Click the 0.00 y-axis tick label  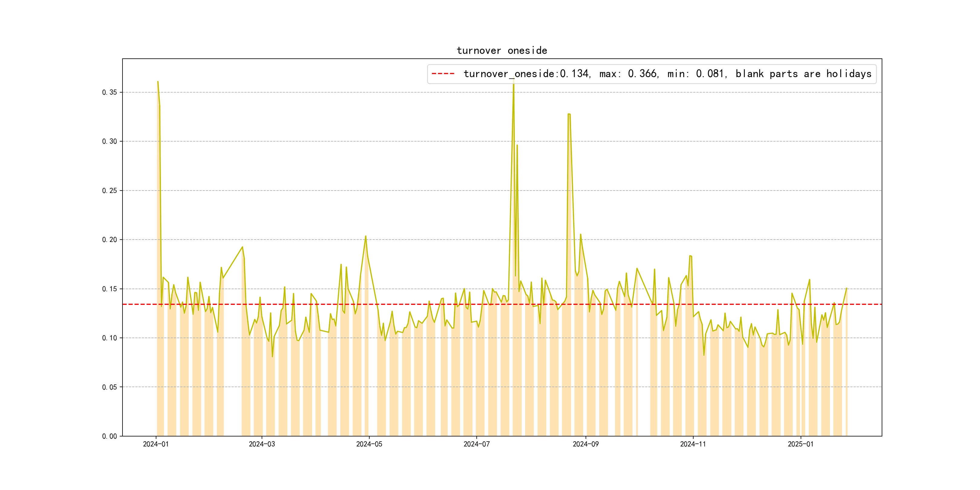tap(109, 436)
